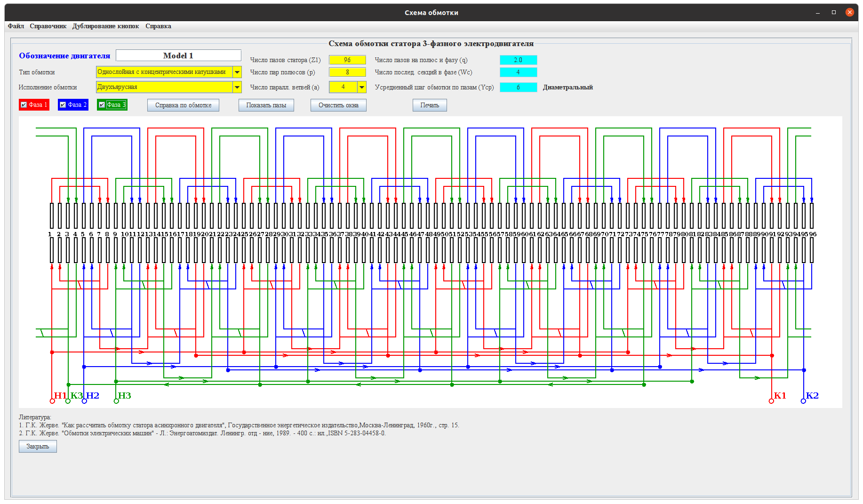Expand the Исполнение обмотки dropdown
This screenshot has width=863, height=504.
237,87
